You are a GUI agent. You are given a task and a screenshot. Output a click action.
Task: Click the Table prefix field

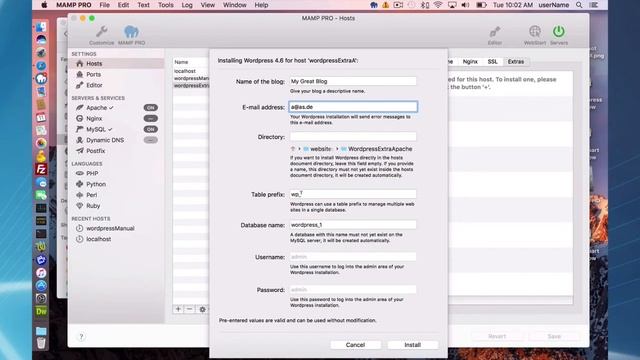[x=353, y=194]
